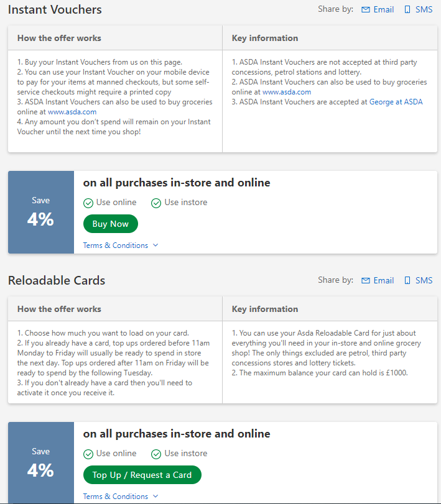The image size is (441, 504).
Task: Click the 'Use online' checkmark under Instant Vouchers
Action: pos(88,203)
